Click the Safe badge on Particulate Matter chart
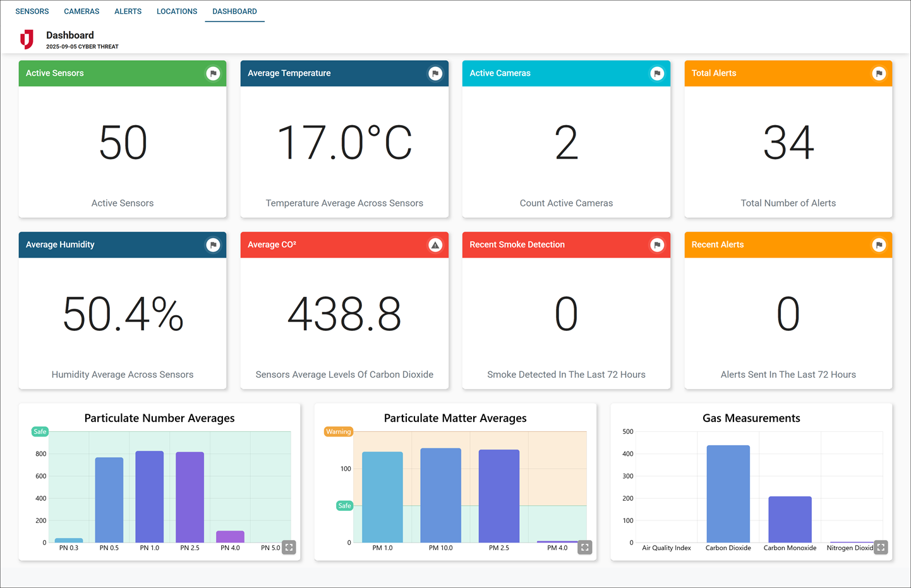 (x=344, y=505)
